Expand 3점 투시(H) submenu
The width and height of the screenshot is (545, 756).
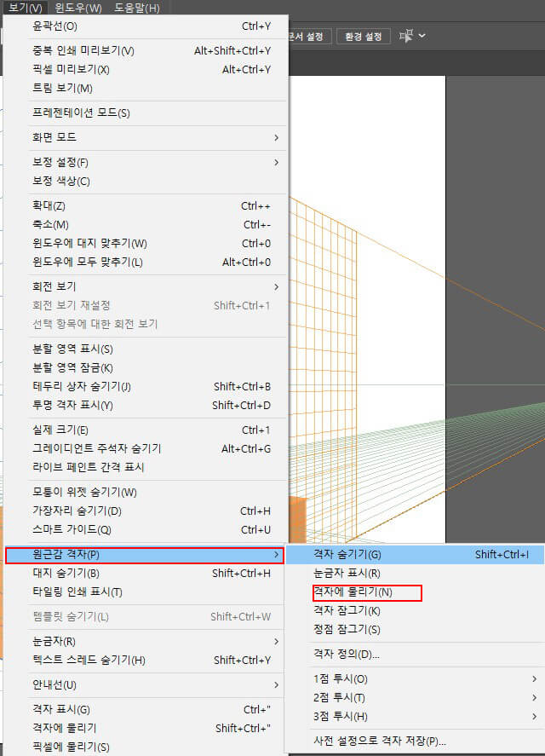click(x=416, y=717)
